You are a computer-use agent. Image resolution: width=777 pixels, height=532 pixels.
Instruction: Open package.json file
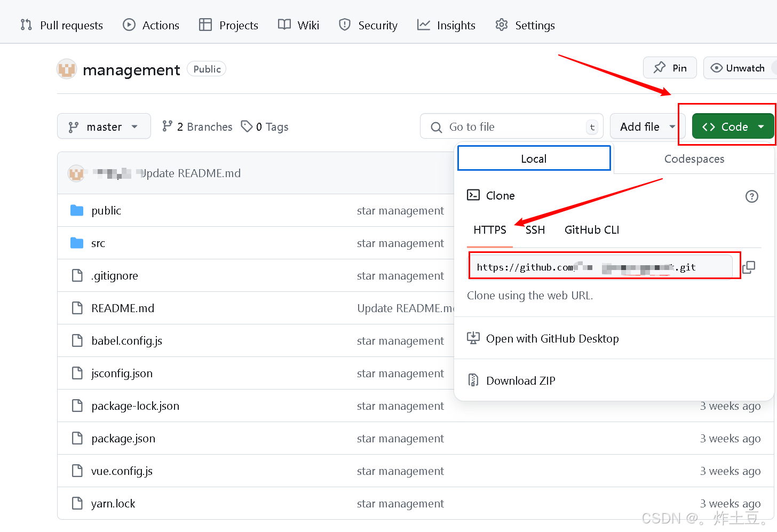123,439
